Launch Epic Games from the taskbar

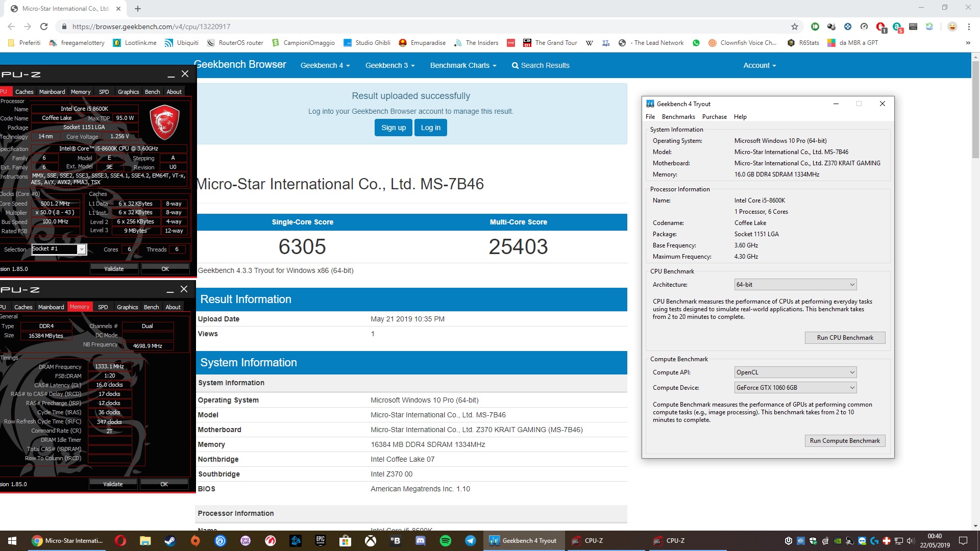(321, 541)
